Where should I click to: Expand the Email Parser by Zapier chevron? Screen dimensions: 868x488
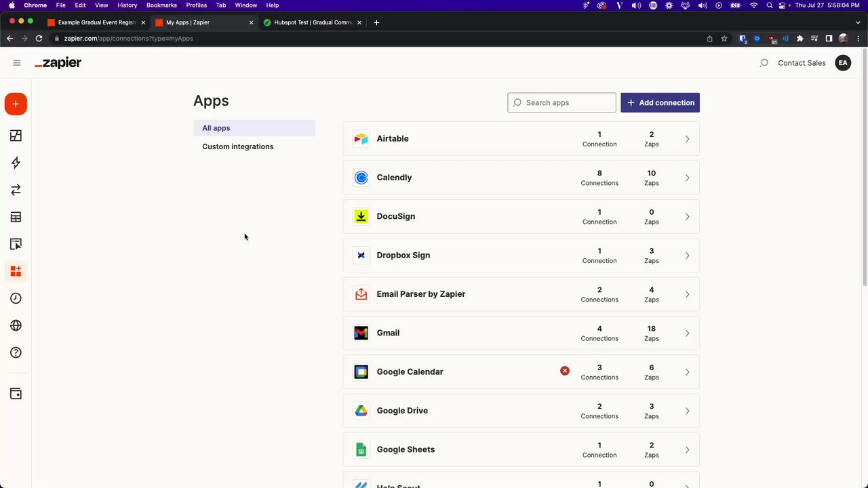click(x=687, y=294)
